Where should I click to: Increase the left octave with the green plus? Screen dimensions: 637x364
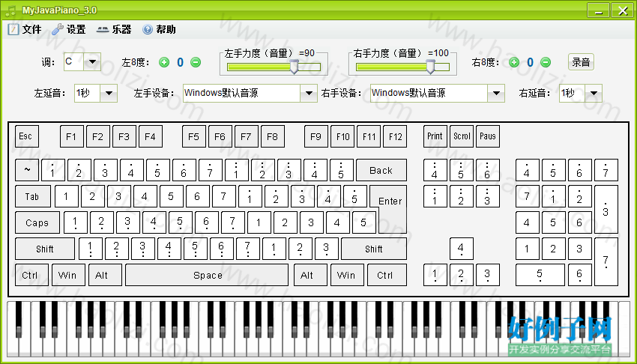point(164,62)
